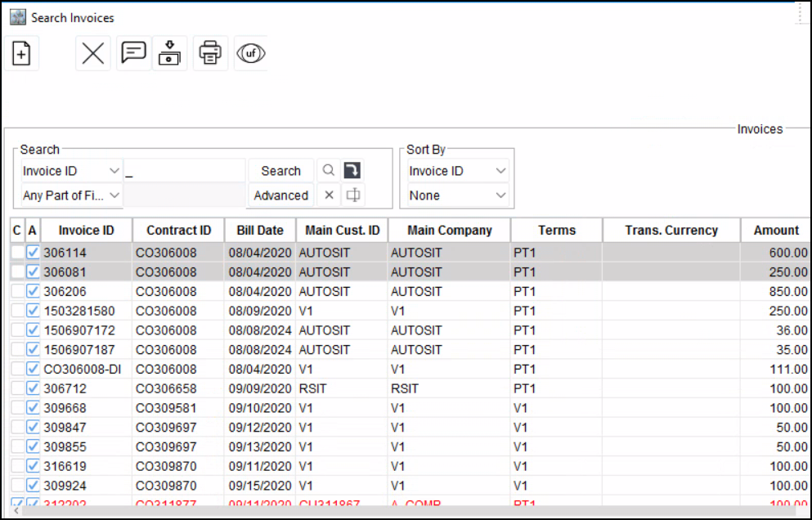Click the delete X toolbar icon
The height and width of the screenshot is (520, 812).
click(93, 54)
